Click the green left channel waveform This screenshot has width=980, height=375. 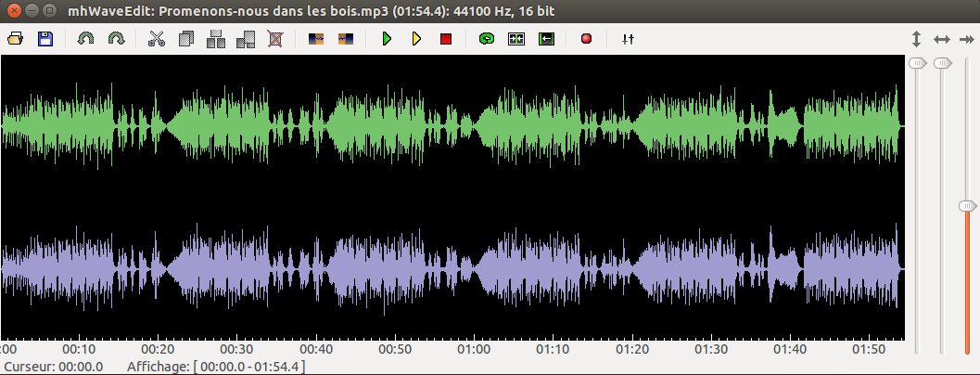pyautogui.click(x=452, y=126)
